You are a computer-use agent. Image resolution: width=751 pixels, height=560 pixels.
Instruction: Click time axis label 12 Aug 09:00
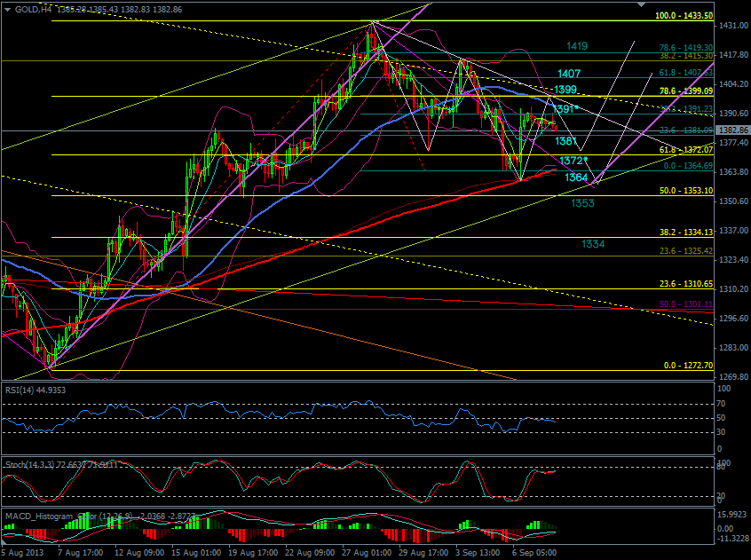point(139,552)
